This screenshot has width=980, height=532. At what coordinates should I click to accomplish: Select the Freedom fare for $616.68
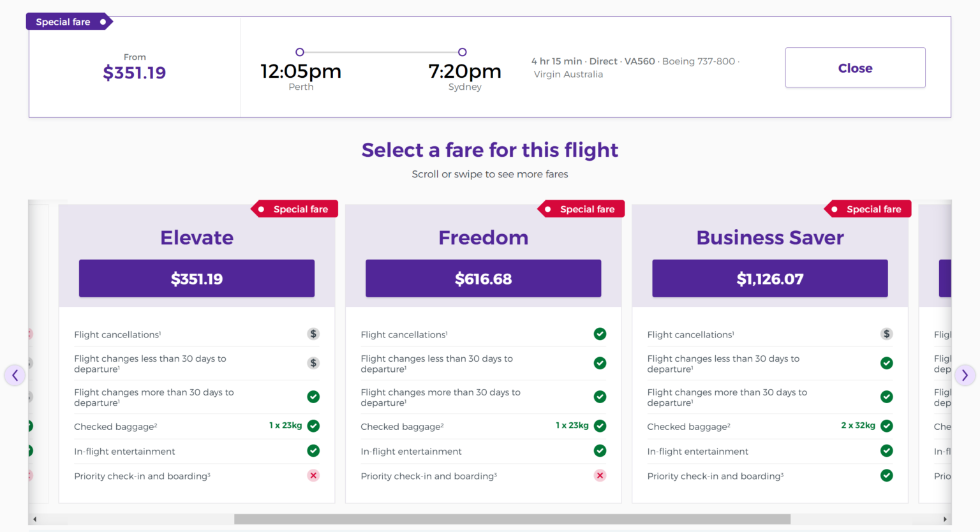483,278
